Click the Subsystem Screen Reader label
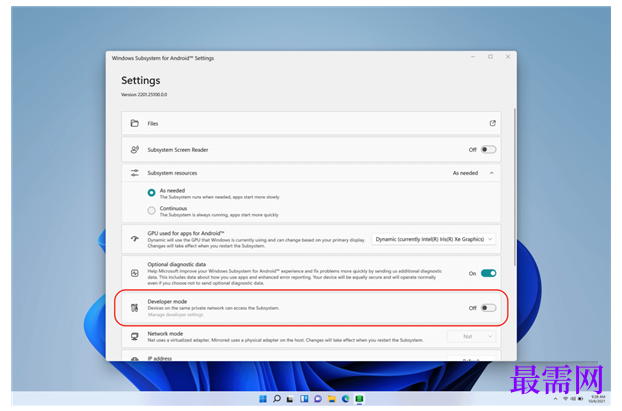622x411 pixels. point(178,150)
